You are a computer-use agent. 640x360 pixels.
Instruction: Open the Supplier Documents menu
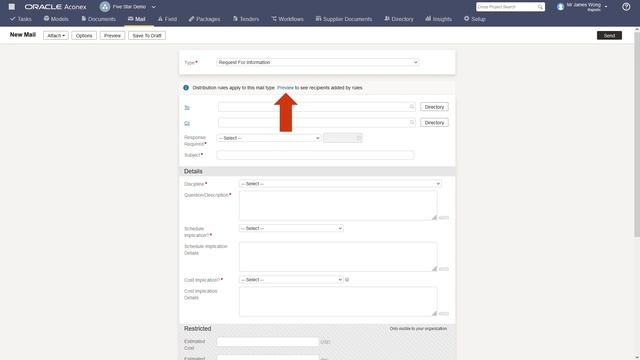click(x=344, y=19)
